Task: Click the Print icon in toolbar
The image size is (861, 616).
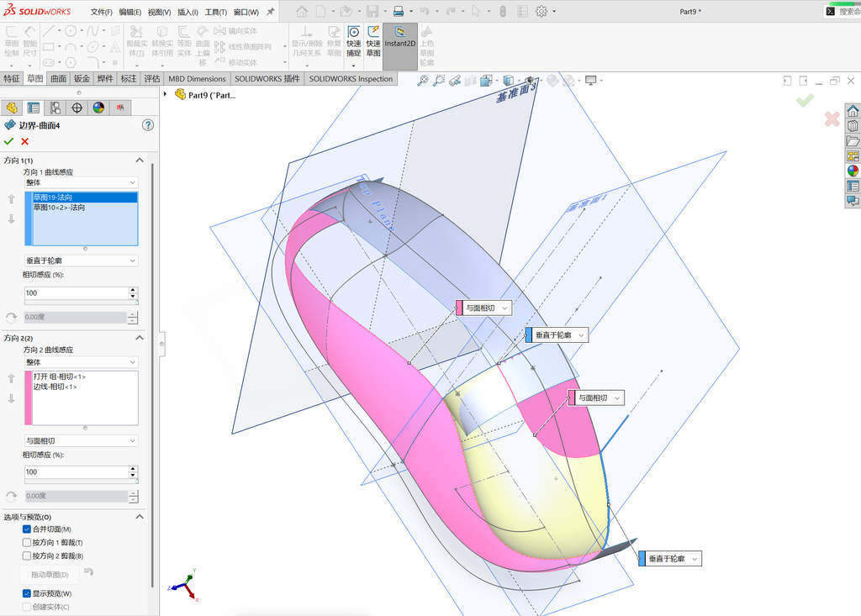Action: [x=399, y=11]
